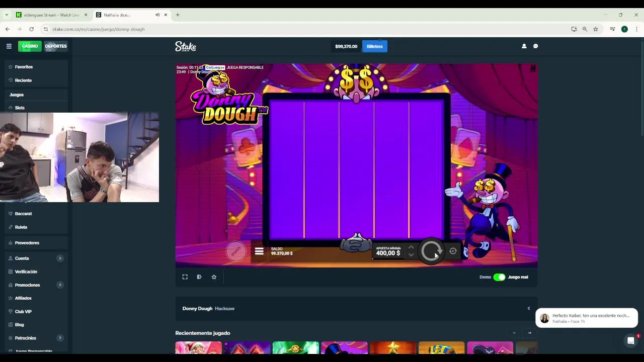Viewport: 644px width, 362px height.
Task: Bookmark this page with the star icon
Action: pyautogui.click(x=596, y=29)
